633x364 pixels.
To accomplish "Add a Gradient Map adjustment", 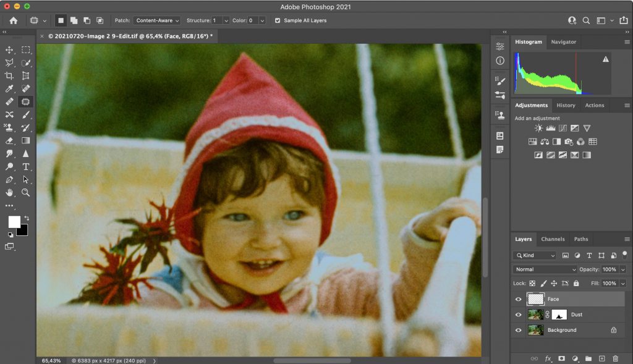I will [587, 155].
